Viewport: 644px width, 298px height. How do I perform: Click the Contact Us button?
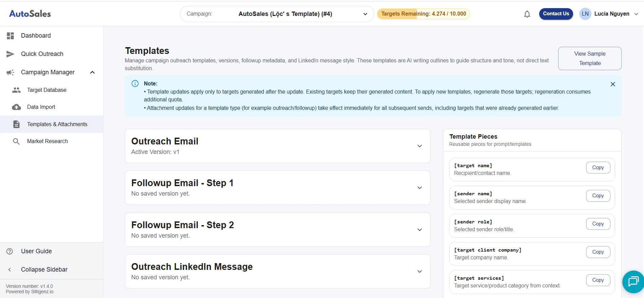556,14
